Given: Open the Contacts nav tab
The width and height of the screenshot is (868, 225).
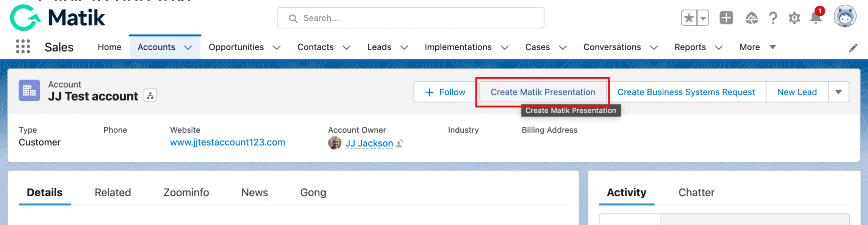Looking at the screenshot, I should coord(315,47).
